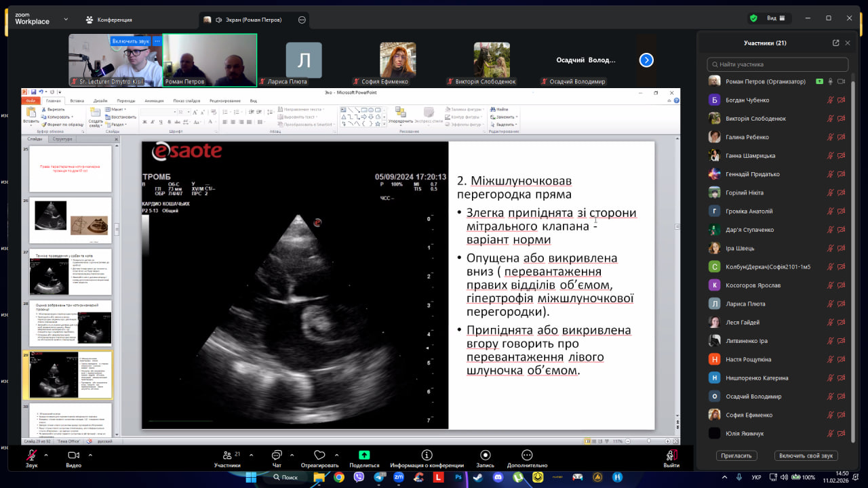Click the Find participant search field
Image resolution: width=868 pixels, height=488 pixels.
(x=777, y=64)
